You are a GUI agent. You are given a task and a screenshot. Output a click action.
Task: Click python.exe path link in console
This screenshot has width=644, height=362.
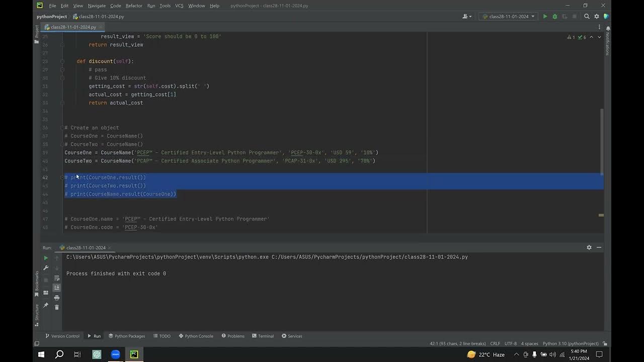168,257
